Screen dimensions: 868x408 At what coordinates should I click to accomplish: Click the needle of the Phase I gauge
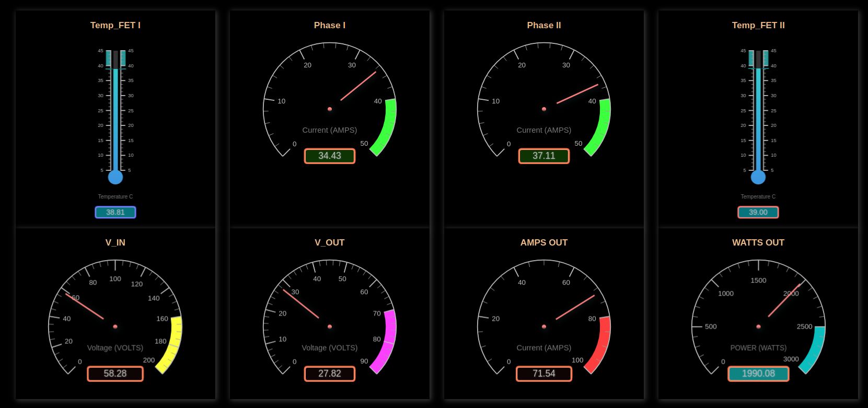(x=358, y=86)
